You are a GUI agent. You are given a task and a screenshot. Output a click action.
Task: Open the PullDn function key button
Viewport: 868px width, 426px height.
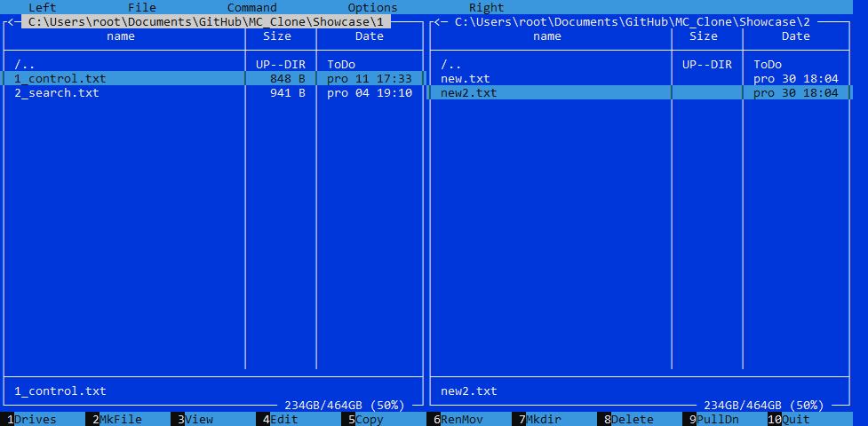pyautogui.click(x=717, y=419)
